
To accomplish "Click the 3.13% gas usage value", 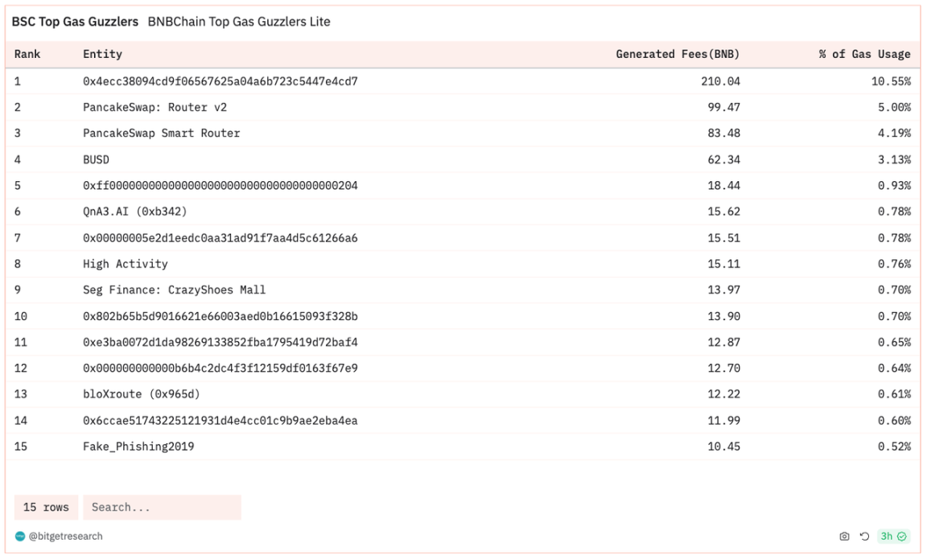I will tap(895, 159).
